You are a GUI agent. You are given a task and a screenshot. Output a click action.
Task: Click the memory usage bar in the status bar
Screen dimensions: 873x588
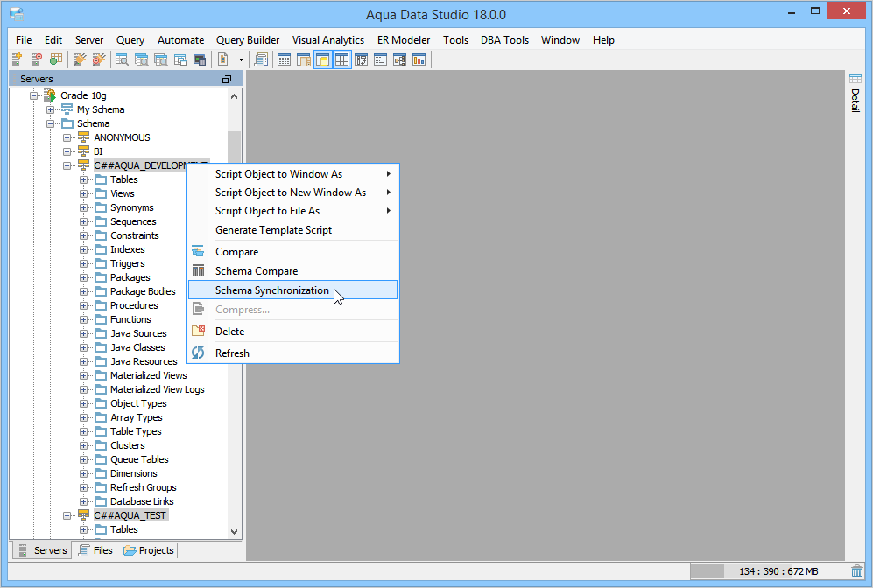click(768, 571)
